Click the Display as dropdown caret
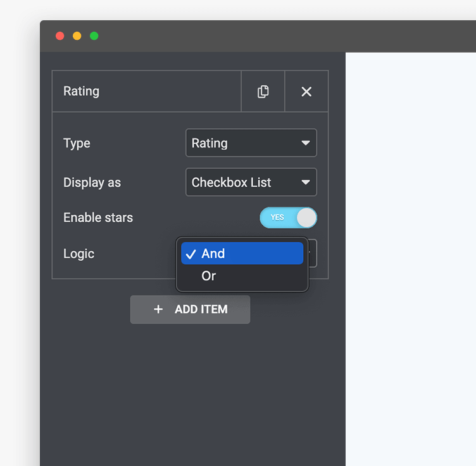Image resolution: width=476 pixels, height=466 pixels. 306,182
